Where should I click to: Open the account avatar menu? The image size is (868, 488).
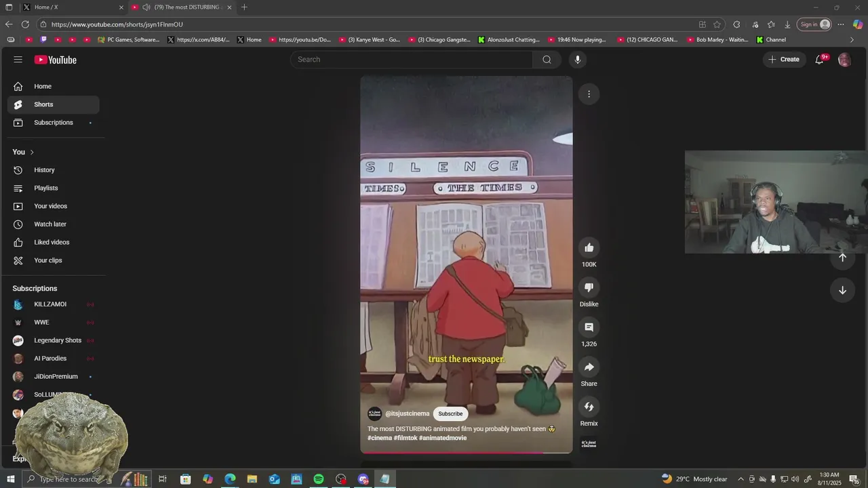coord(844,60)
